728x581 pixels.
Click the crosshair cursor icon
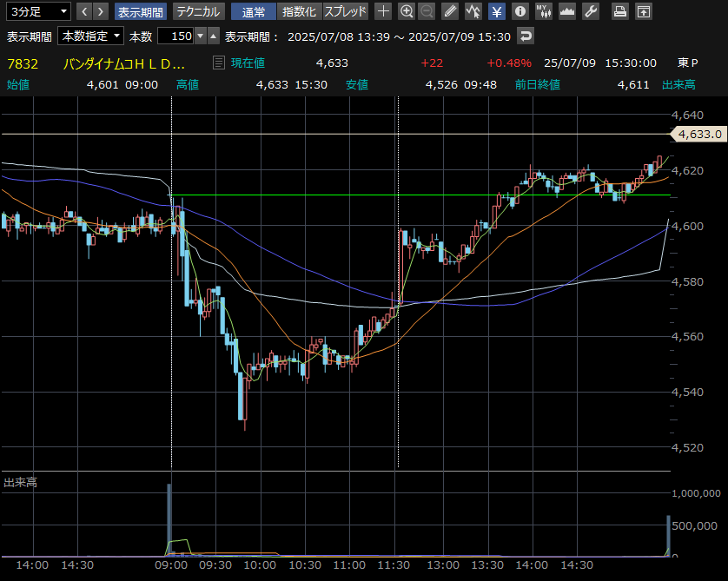[383, 11]
